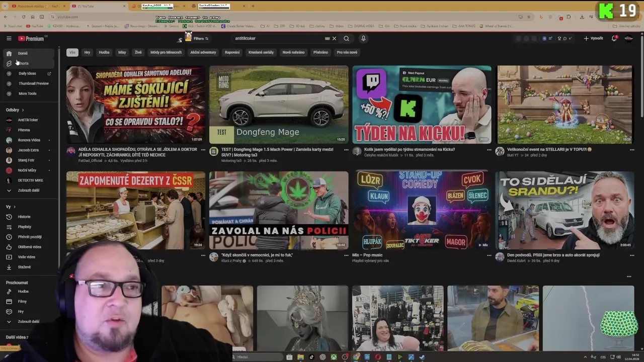This screenshot has width=644, height=362.
Task: Open the notifications bell
Action: [x=614, y=38]
